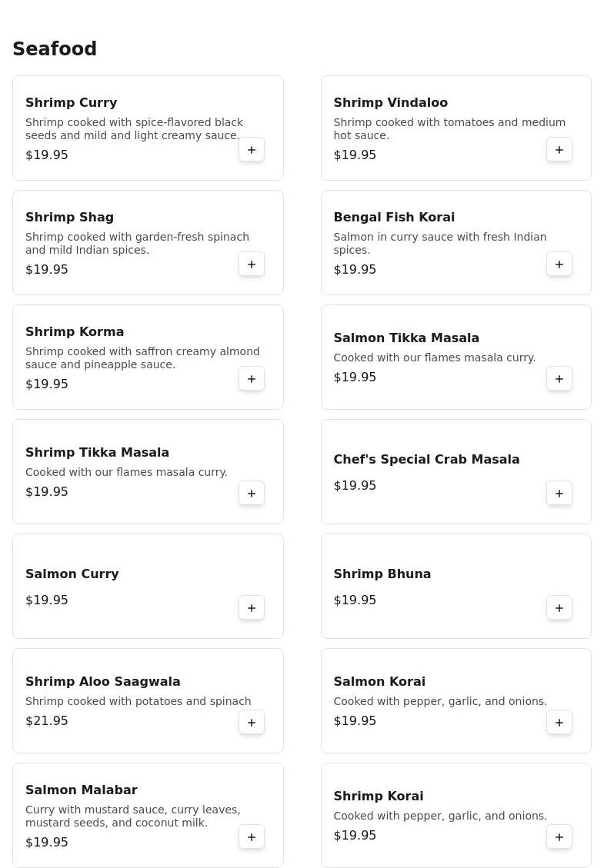Open the Shrimp Vindaloo item title
This screenshot has height=868, width=604.
tap(391, 102)
